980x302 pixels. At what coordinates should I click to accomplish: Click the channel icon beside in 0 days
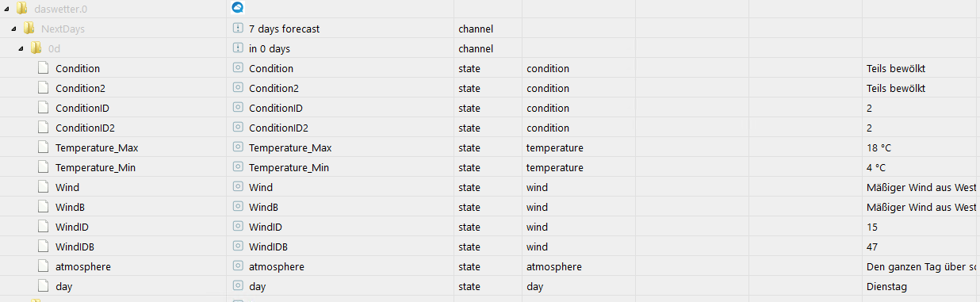tap(237, 48)
